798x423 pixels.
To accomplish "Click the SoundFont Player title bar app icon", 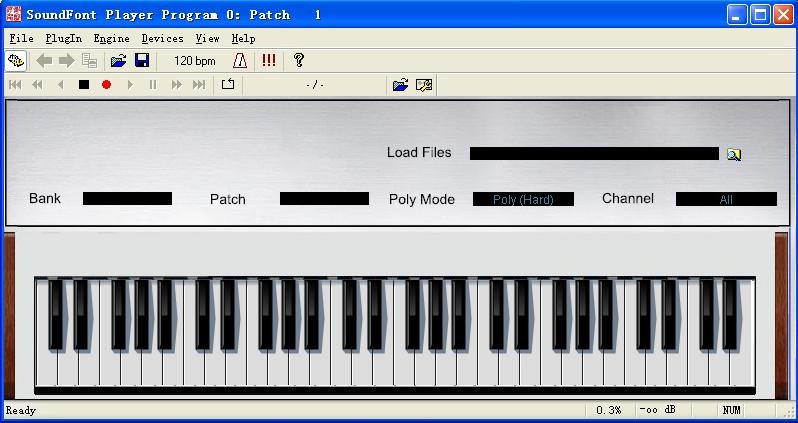I will (x=14, y=14).
